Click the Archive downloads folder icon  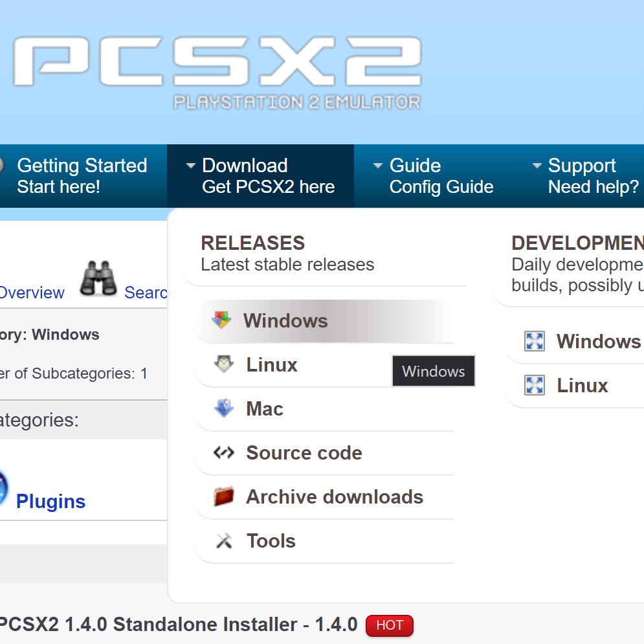pyautogui.click(x=224, y=496)
